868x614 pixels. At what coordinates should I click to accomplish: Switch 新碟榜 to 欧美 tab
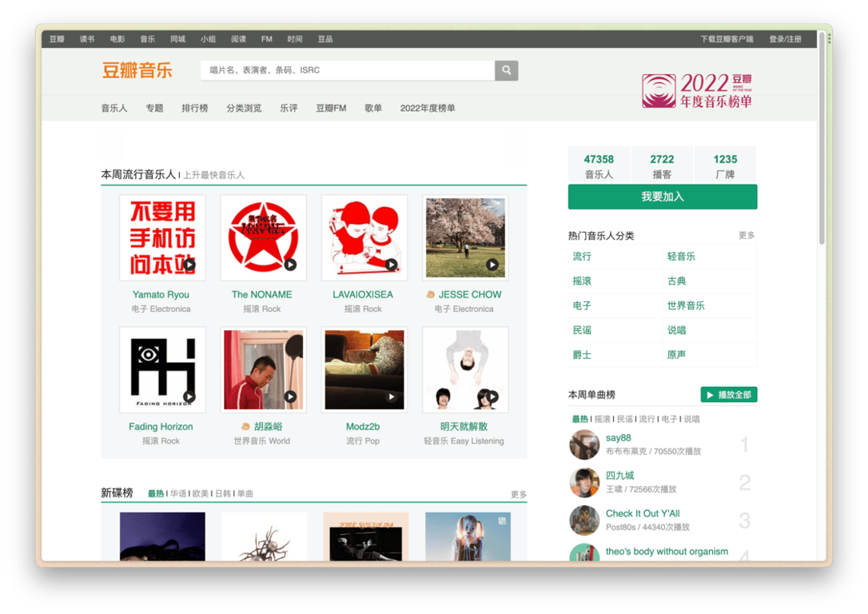pos(201,493)
